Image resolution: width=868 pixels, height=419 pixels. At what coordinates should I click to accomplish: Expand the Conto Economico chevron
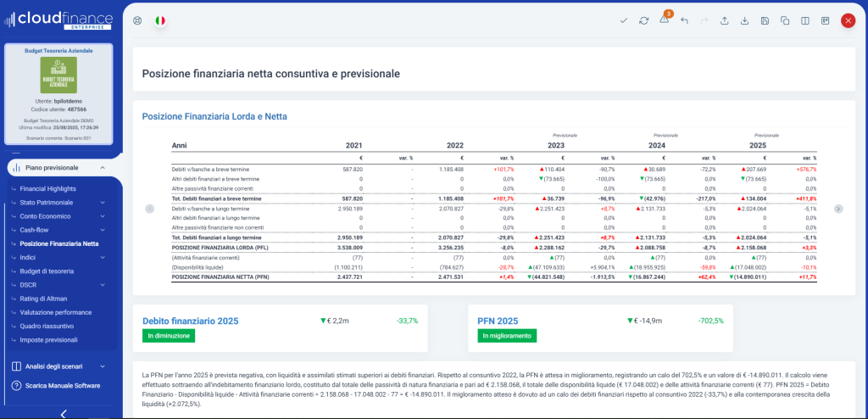click(103, 216)
